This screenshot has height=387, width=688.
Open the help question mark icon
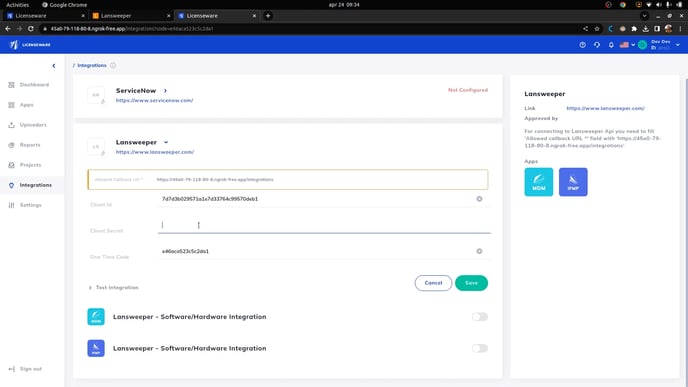tap(582, 45)
